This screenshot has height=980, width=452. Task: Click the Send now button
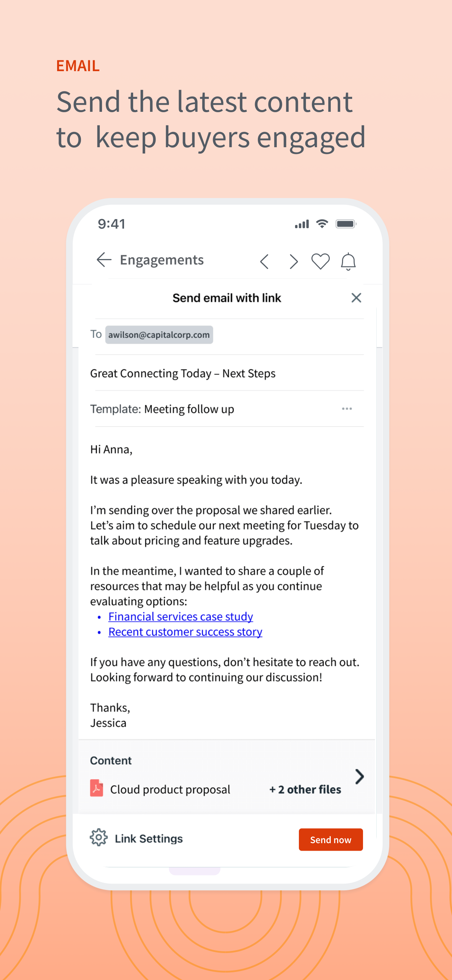(331, 839)
